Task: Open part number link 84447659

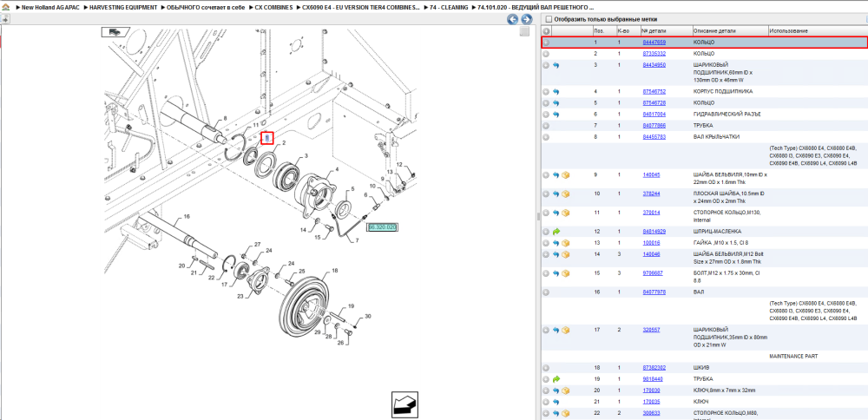Action: [x=654, y=42]
